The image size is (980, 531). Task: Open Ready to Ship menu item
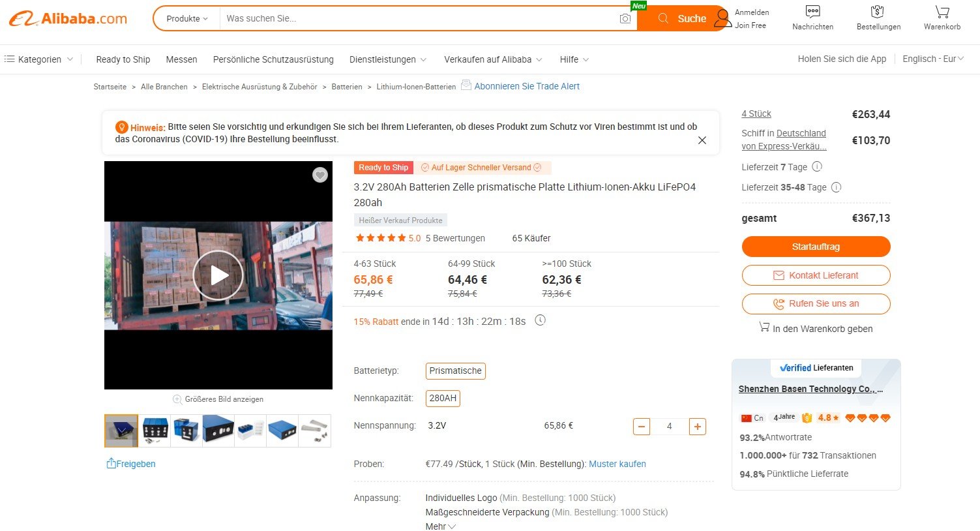tap(123, 59)
